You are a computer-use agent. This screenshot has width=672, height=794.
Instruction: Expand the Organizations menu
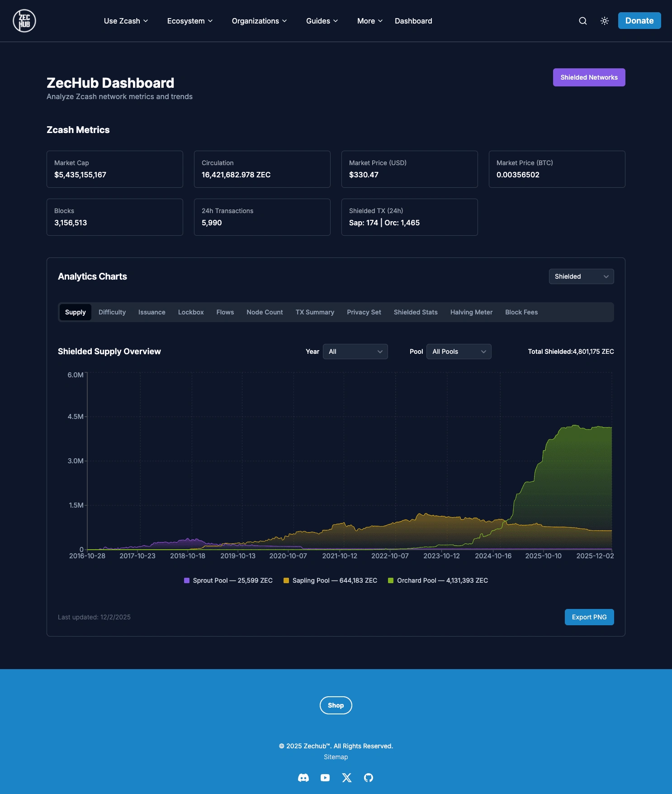point(259,21)
